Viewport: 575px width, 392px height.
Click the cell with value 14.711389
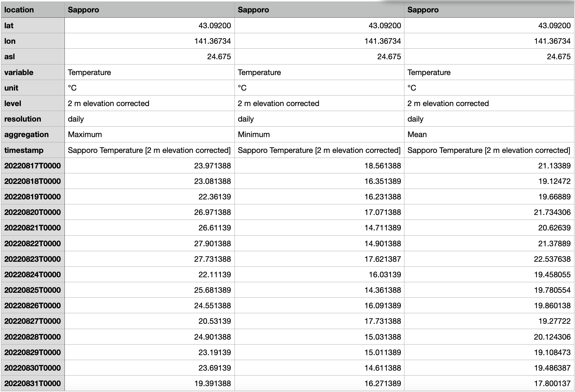click(x=319, y=228)
